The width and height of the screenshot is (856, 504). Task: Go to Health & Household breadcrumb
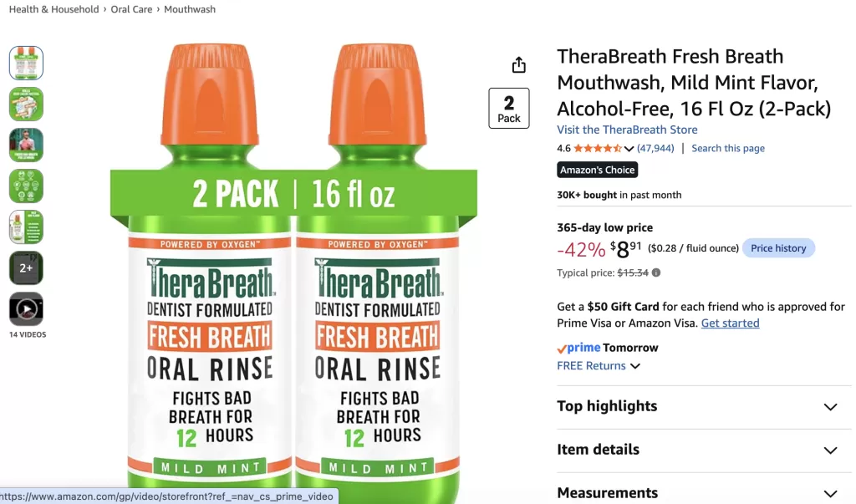click(54, 9)
